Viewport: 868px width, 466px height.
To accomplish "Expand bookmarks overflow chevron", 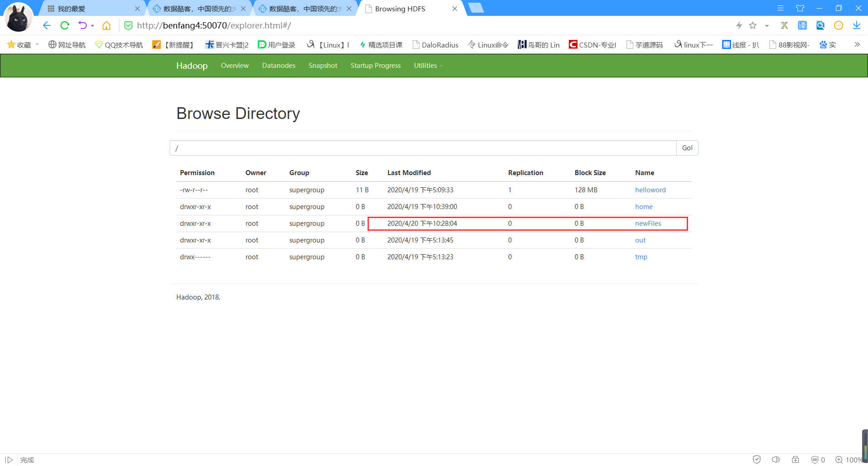I will pos(857,44).
